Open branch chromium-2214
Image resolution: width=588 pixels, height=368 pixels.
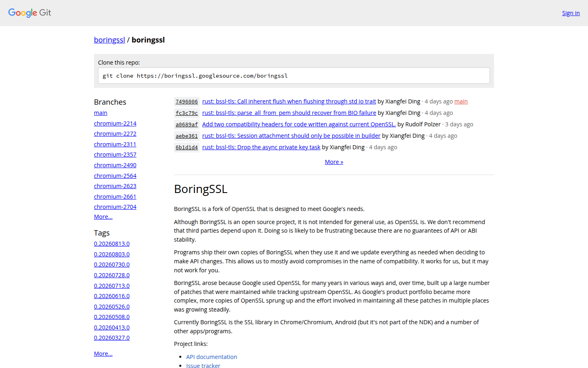coord(115,123)
